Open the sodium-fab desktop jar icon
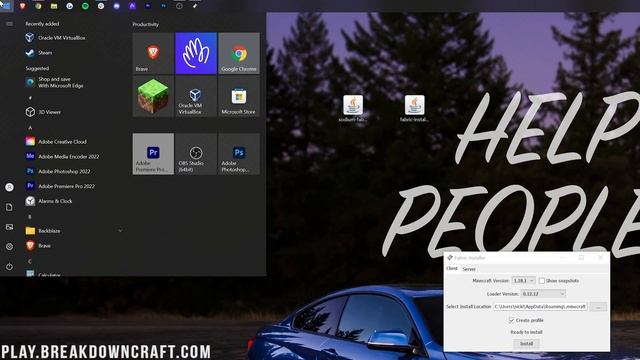Viewport: 640px width, 360px height. point(353,109)
